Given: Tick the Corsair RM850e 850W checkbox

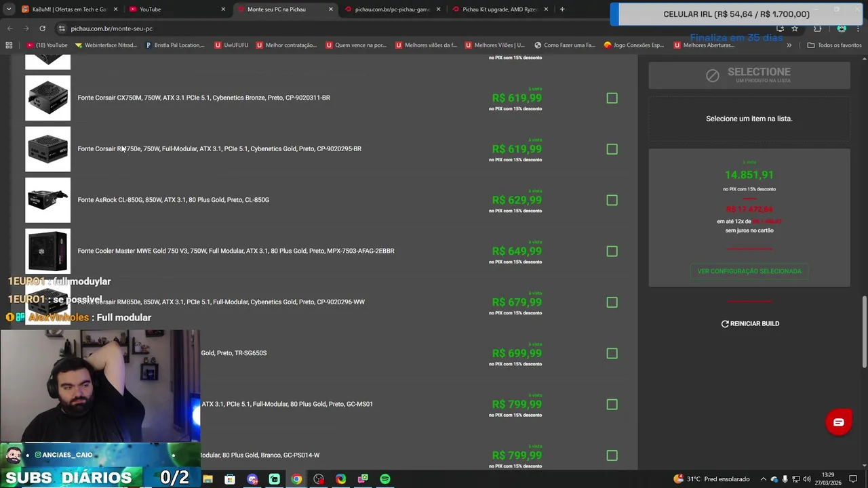Looking at the screenshot, I should coord(612,302).
